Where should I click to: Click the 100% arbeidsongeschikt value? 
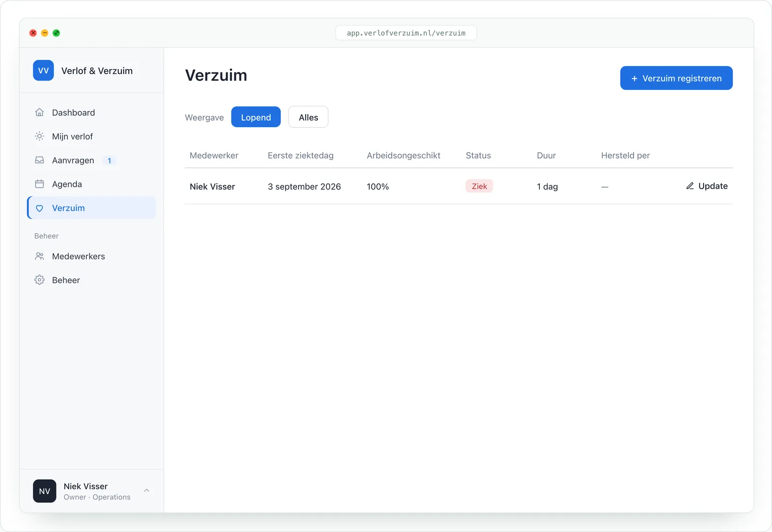pyautogui.click(x=378, y=187)
